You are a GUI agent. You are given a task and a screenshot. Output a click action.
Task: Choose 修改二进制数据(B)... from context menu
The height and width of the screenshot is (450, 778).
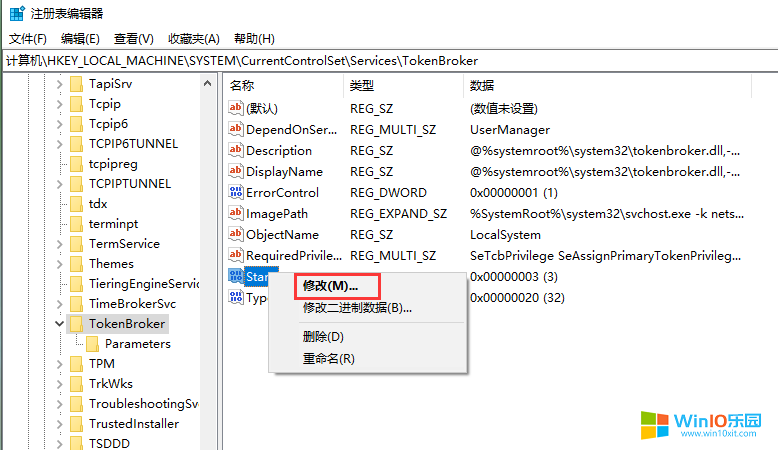coord(357,308)
